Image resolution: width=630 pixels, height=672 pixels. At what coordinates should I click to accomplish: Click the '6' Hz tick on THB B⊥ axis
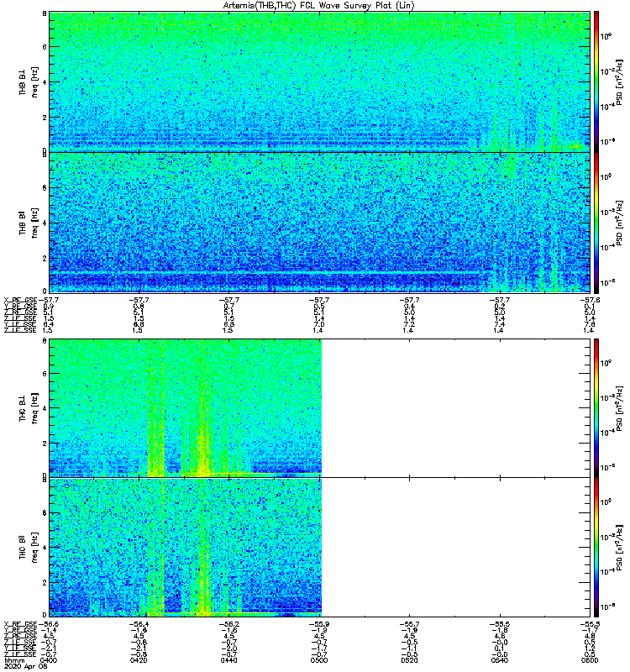(45, 47)
